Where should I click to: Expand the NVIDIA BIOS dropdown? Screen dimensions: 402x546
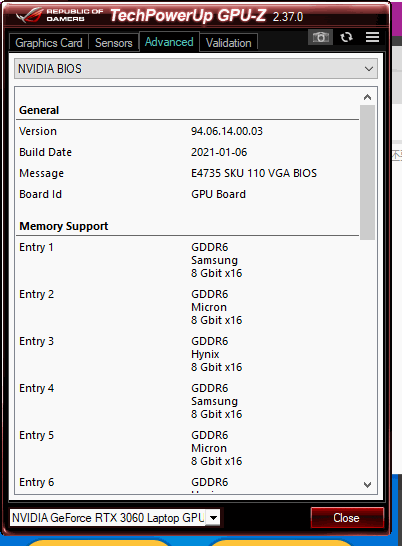(x=196, y=69)
